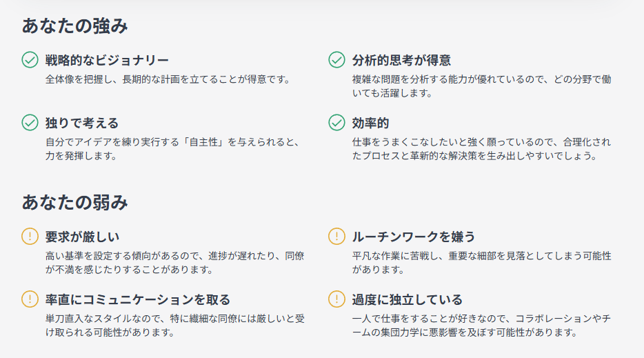Viewport: 644px width, 358px height.
Task: Click the 独りで考える strength title
Action: (82, 123)
